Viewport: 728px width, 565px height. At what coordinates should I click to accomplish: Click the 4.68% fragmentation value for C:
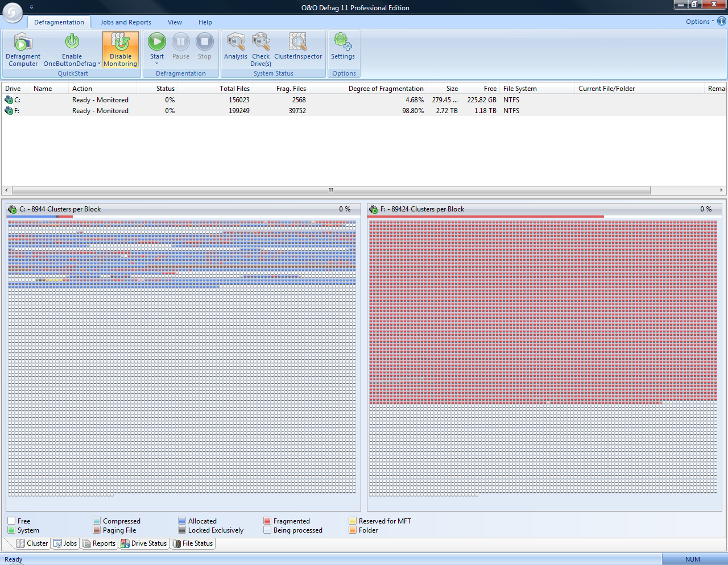(x=415, y=100)
